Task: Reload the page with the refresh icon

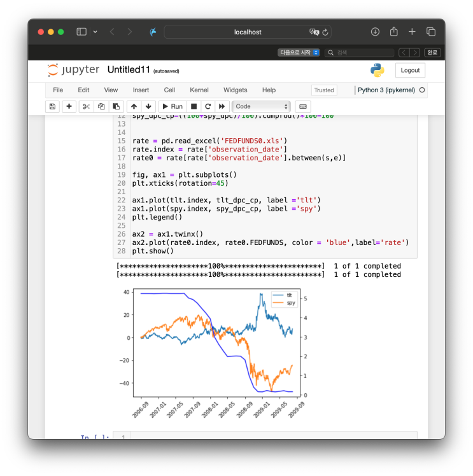Action: pyautogui.click(x=325, y=32)
